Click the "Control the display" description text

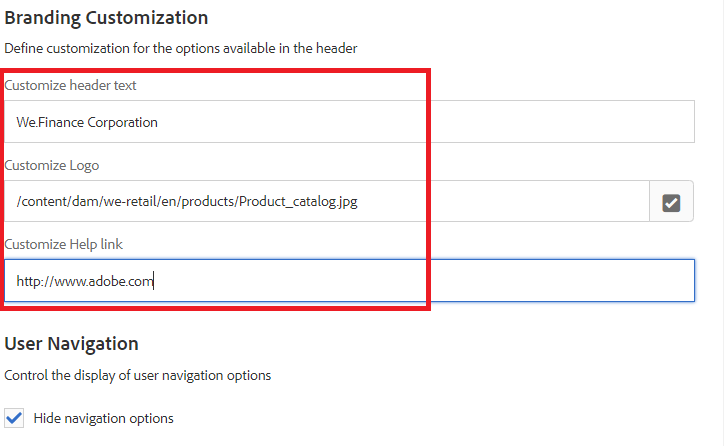coord(137,376)
